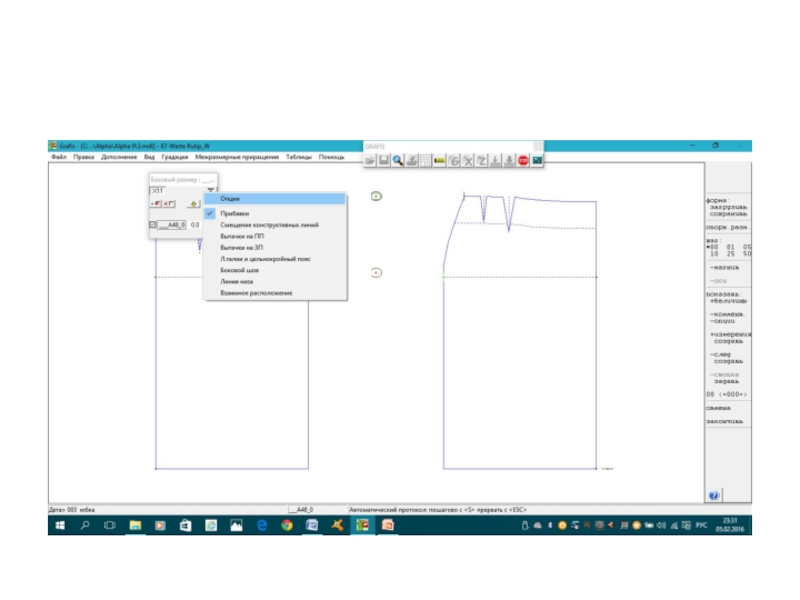Click the yellow ruler measure icon
The image size is (800, 600).
439,160
